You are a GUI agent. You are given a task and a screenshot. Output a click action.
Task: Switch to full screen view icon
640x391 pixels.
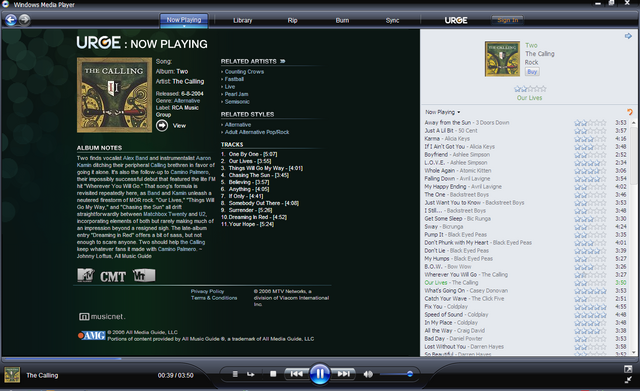(628, 369)
